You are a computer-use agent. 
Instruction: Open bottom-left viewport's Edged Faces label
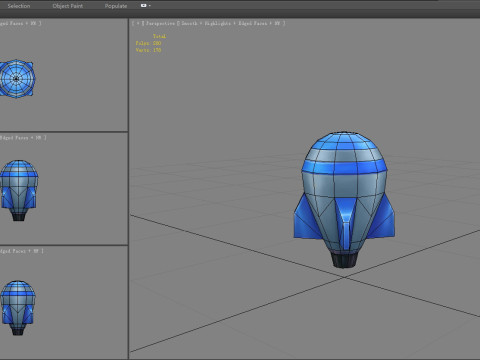pos(22,251)
